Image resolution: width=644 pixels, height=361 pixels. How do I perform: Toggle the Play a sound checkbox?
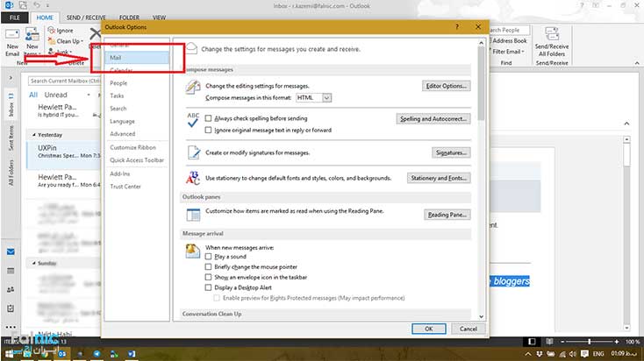tap(208, 257)
